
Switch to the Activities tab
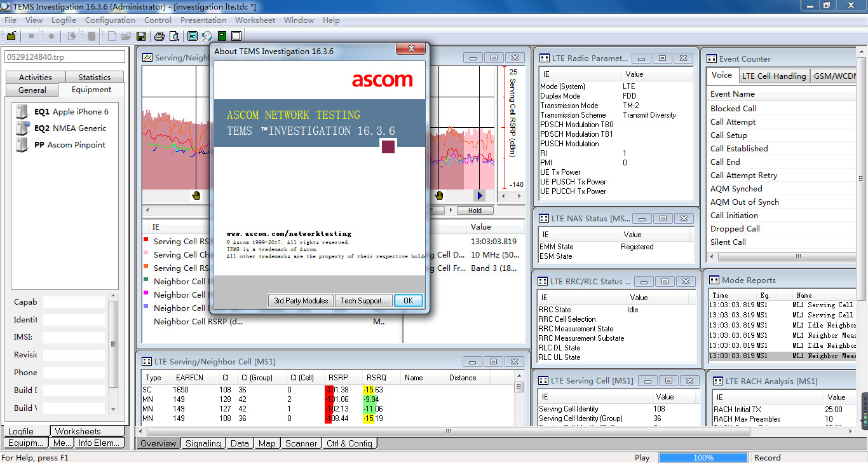(x=36, y=77)
